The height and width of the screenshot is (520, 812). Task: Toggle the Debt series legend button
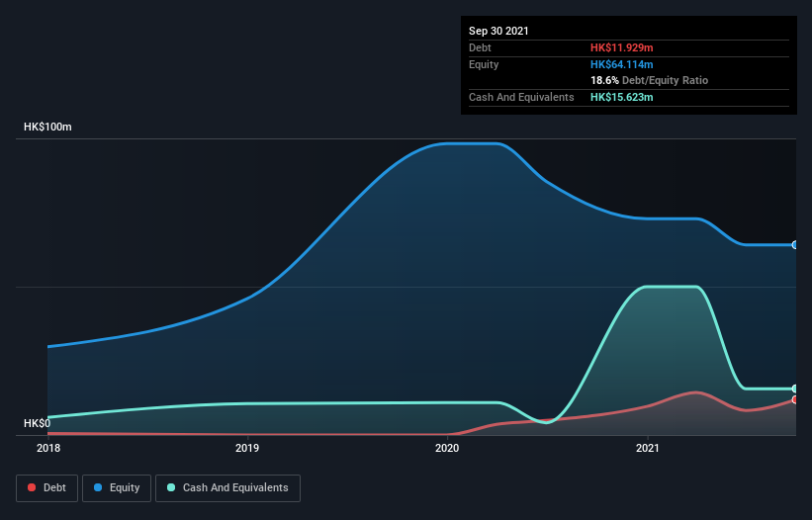point(47,488)
